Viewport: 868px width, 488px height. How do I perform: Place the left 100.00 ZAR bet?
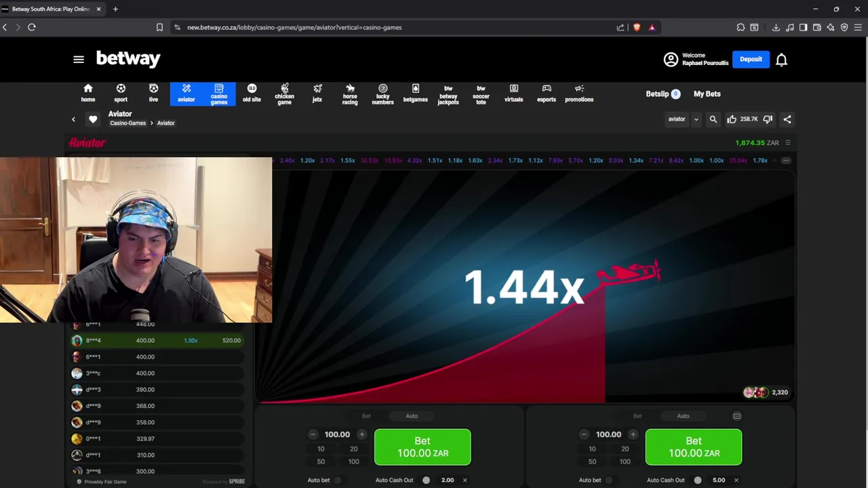click(x=422, y=447)
